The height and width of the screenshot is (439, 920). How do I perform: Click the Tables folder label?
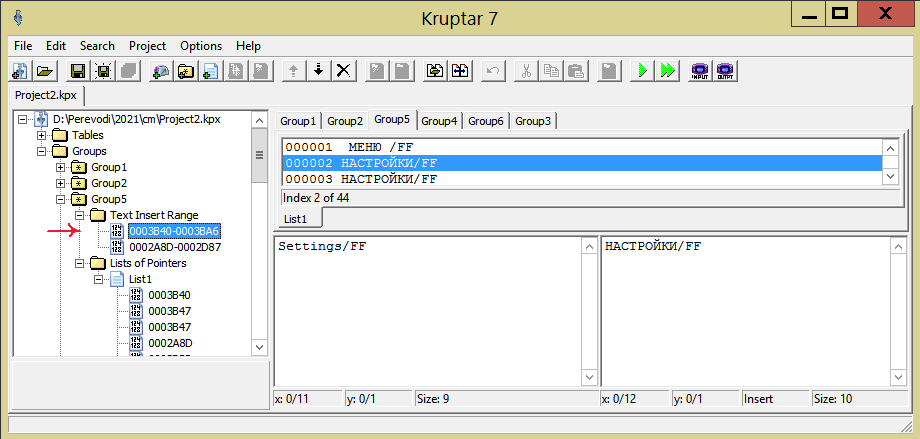coord(87,135)
